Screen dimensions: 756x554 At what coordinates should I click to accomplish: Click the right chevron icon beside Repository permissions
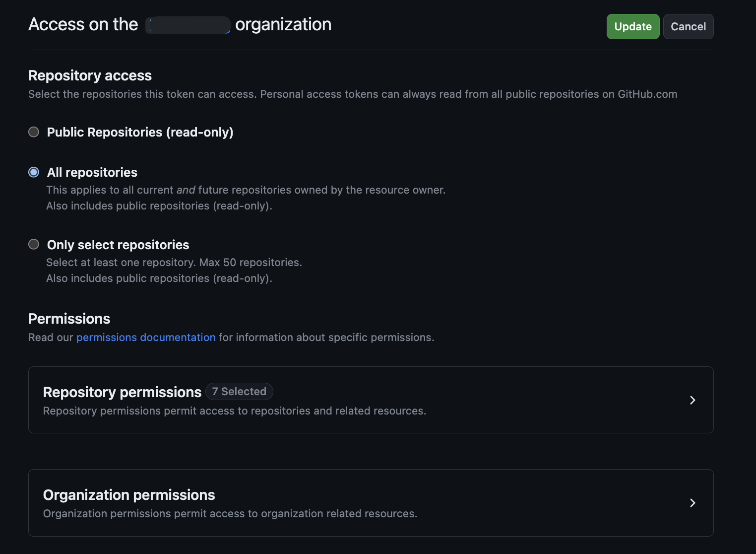693,400
